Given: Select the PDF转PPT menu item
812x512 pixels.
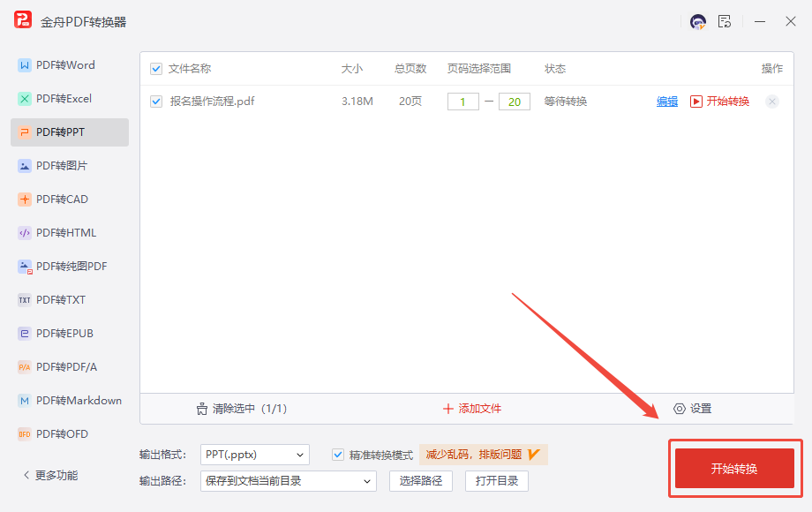Looking at the screenshot, I should coord(70,132).
